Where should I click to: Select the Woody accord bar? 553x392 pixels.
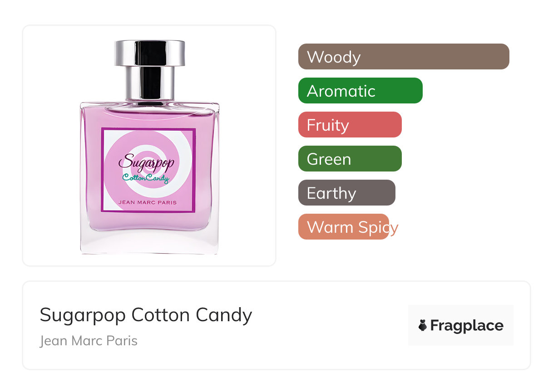pos(404,56)
